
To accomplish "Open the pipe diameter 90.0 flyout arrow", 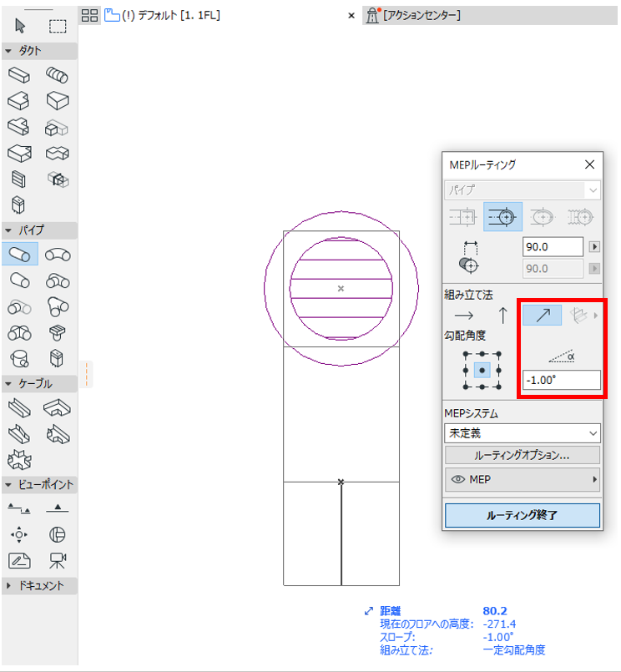I will click(x=594, y=247).
